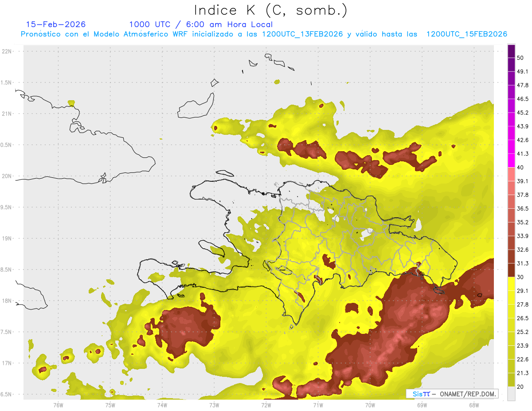Click the colorbar value label 27.8
The image size is (532, 411).
coord(522,304)
